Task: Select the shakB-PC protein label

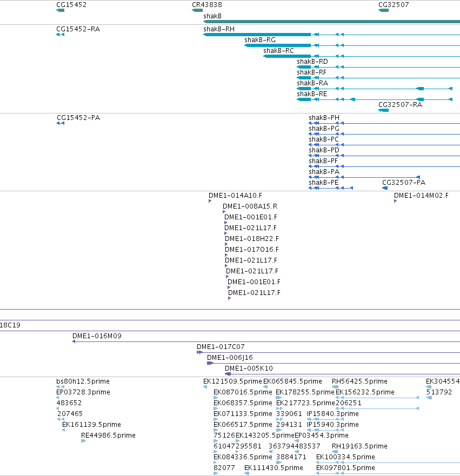Action: tap(324, 139)
